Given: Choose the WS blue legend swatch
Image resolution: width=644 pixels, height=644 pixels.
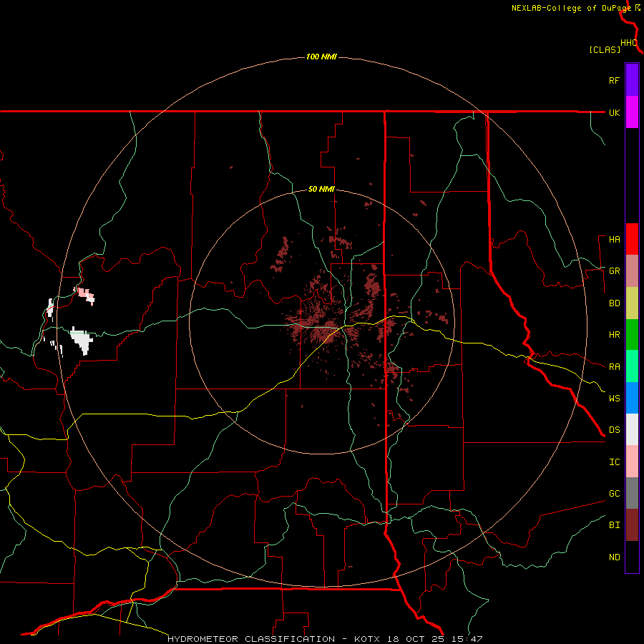Looking at the screenshot, I should 632,398.
